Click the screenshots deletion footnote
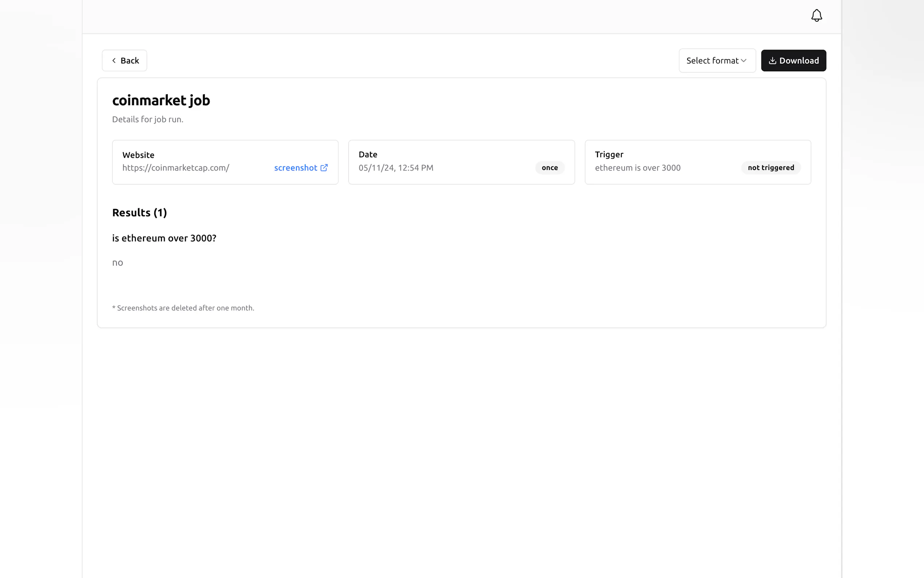The width and height of the screenshot is (924, 578). coord(183,308)
